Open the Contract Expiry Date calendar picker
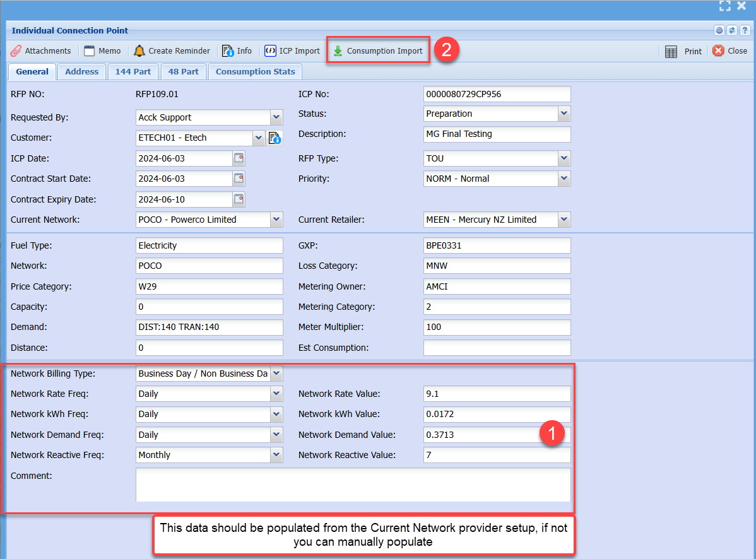This screenshot has width=756, height=559. tap(239, 199)
